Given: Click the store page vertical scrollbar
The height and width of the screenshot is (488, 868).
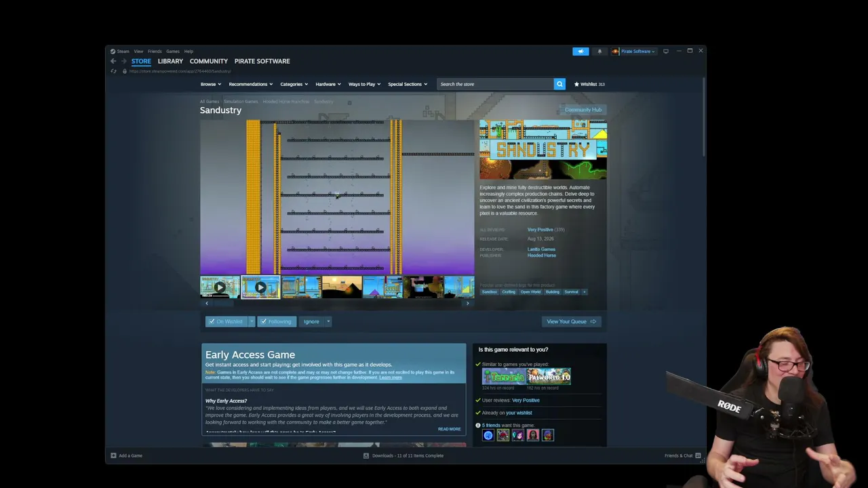Looking at the screenshot, I should pos(704,119).
